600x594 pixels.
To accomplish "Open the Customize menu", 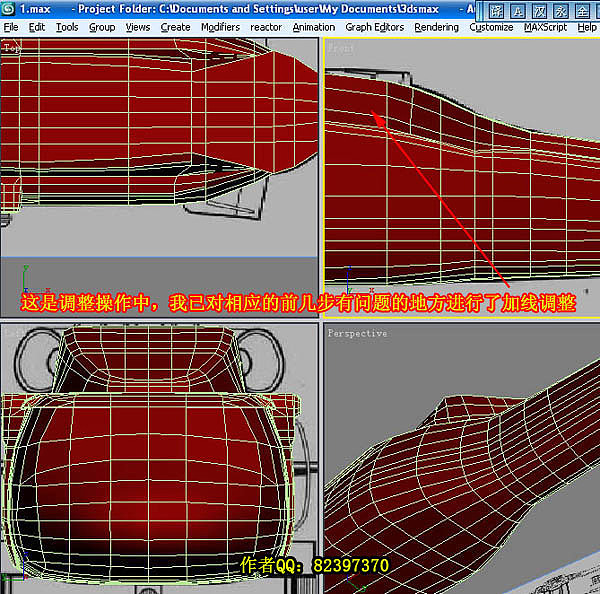I will (x=491, y=27).
